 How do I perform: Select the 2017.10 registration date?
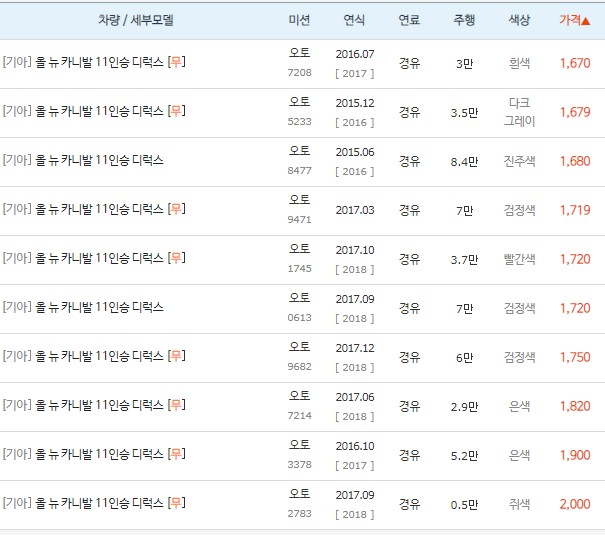(355, 250)
